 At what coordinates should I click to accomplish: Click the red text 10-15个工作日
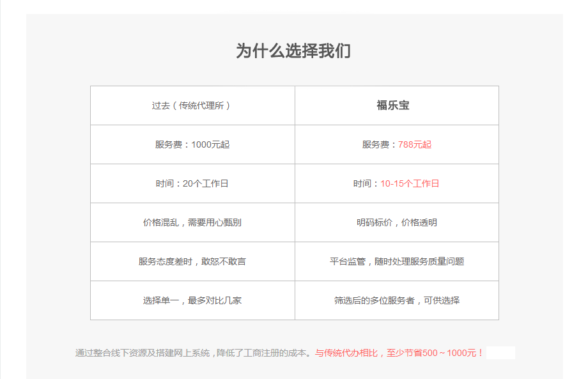410,183
